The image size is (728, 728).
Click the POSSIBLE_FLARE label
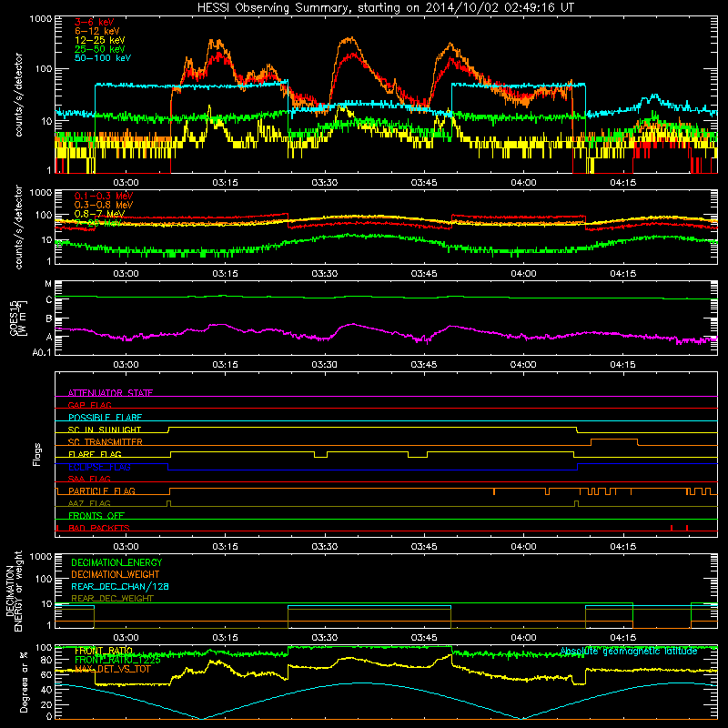tap(105, 418)
